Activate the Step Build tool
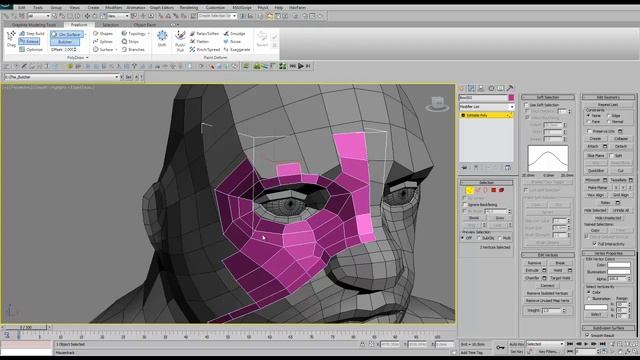Screen dimensions: 640x360 [32, 33]
